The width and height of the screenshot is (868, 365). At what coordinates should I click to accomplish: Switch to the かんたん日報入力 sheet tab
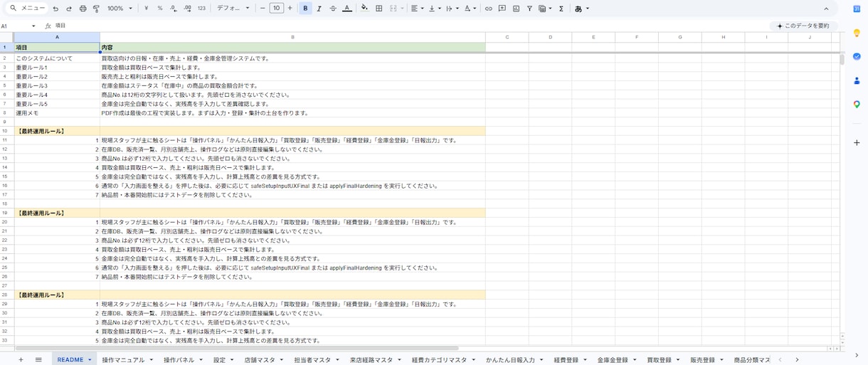click(510, 360)
